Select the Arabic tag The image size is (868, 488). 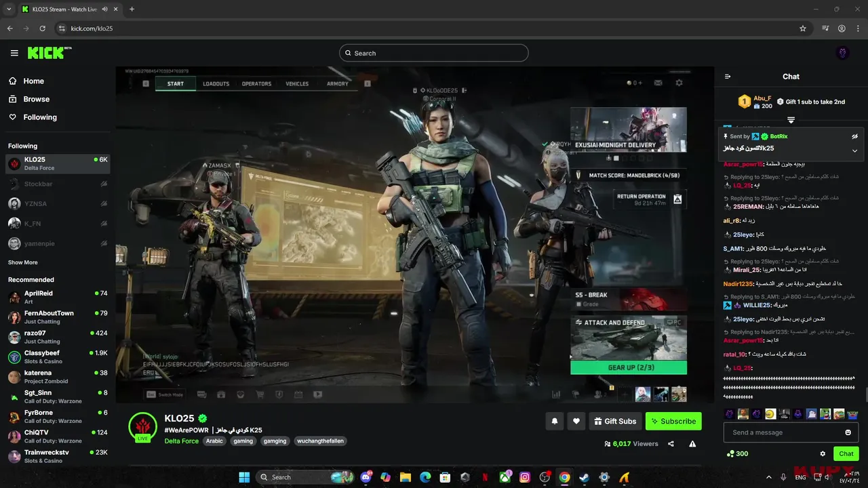(214, 441)
